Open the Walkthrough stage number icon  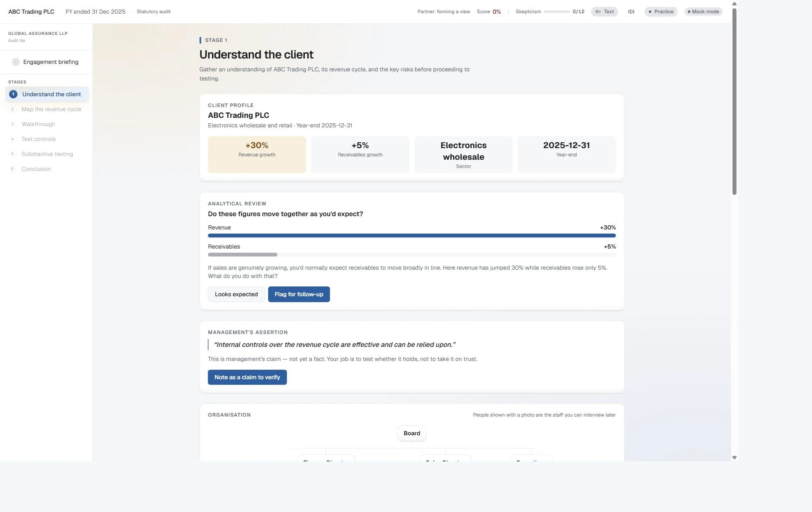12,124
